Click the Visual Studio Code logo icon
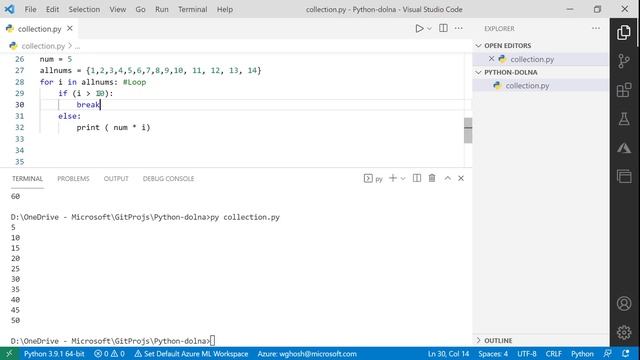This screenshot has width=640, height=360. (9, 9)
